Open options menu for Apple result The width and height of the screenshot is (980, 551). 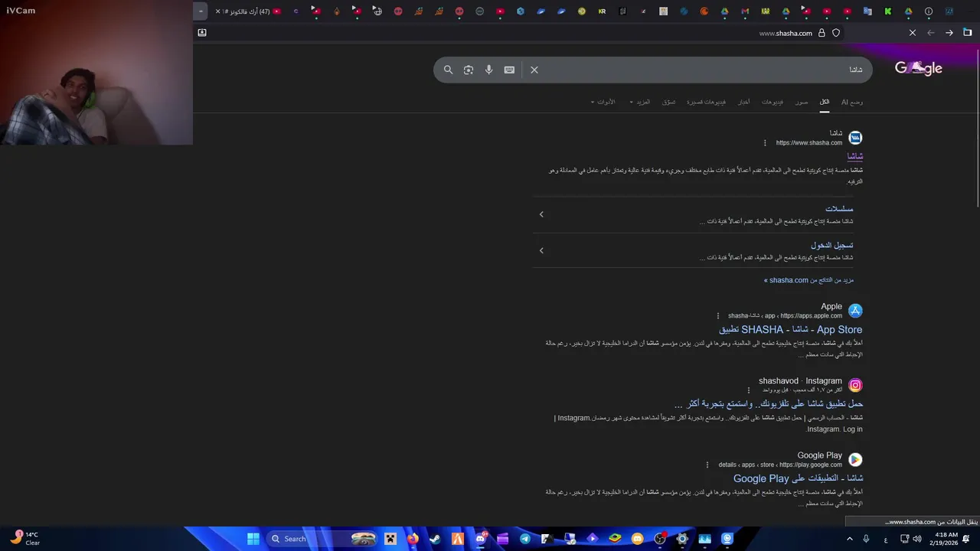click(717, 316)
